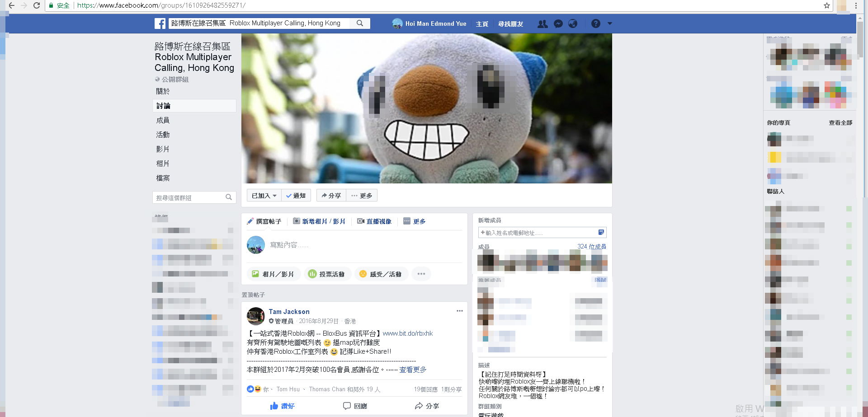Click group cover photo

coord(427,108)
